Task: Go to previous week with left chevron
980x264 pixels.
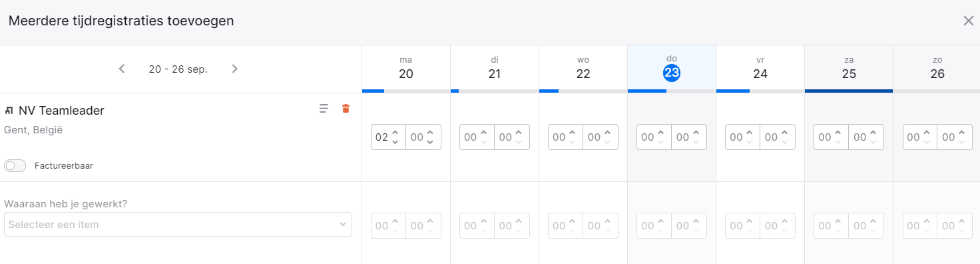Action: coord(122,69)
